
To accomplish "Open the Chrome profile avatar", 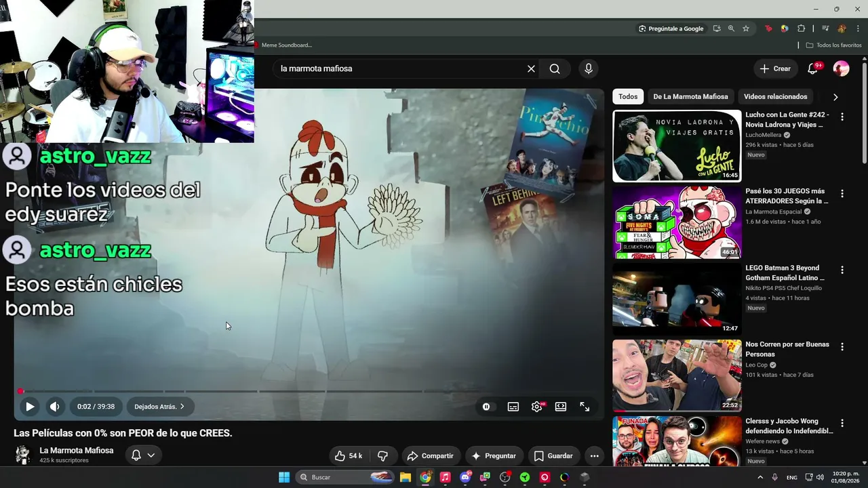I will (x=842, y=28).
